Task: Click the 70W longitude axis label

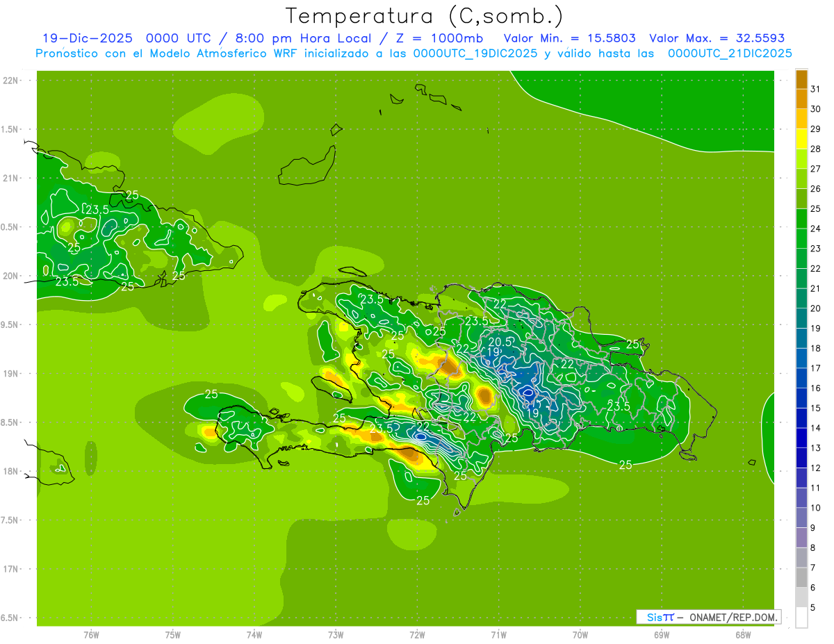Action: point(580,635)
